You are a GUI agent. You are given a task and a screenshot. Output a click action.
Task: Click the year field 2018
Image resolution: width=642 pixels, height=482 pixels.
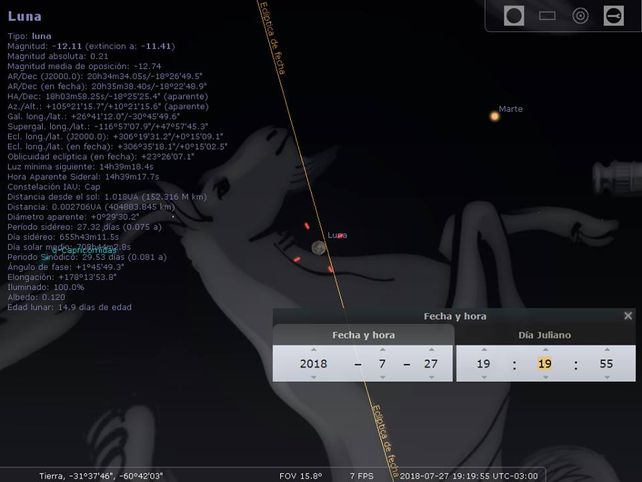tap(314, 364)
